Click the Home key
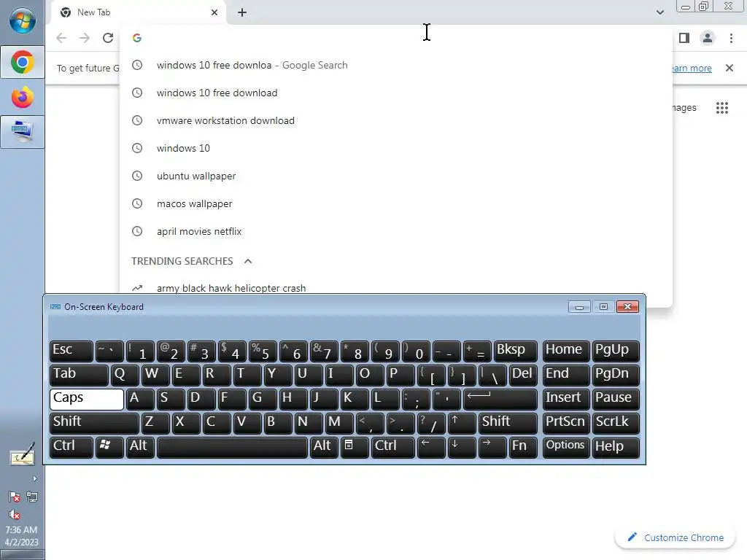Image resolution: width=747 pixels, height=560 pixels. pyautogui.click(x=566, y=351)
